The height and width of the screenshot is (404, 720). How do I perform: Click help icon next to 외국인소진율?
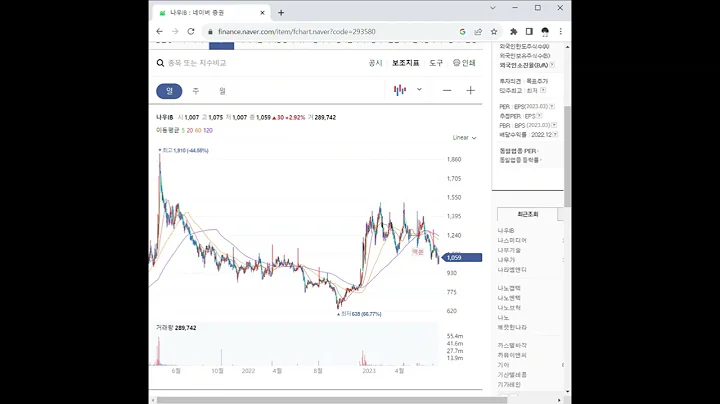coord(552,65)
